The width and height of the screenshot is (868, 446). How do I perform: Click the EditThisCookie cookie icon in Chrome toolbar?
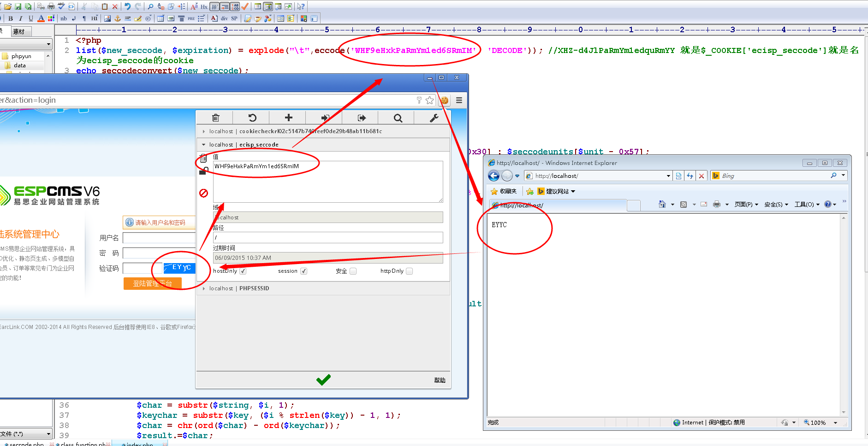click(444, 100)
